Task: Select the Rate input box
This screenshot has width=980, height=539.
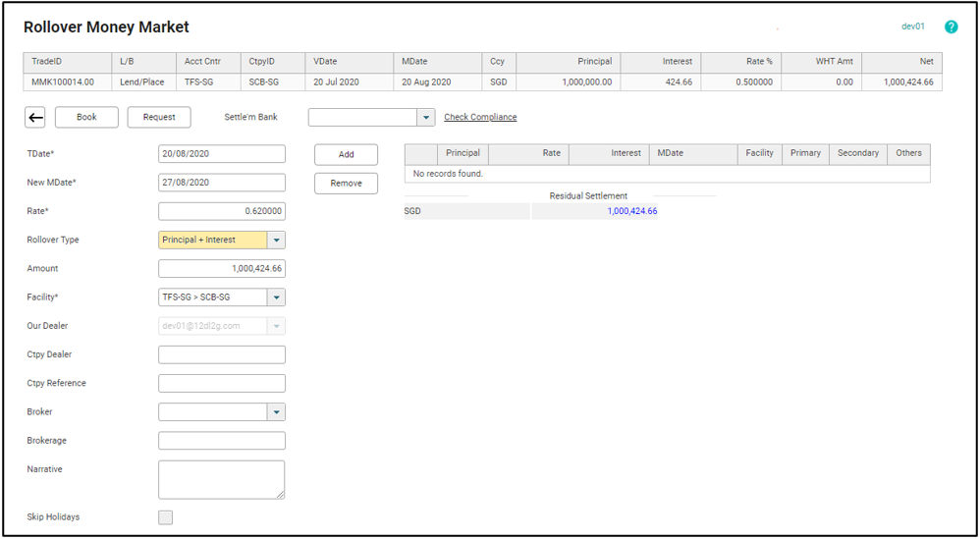Action: 221,211
